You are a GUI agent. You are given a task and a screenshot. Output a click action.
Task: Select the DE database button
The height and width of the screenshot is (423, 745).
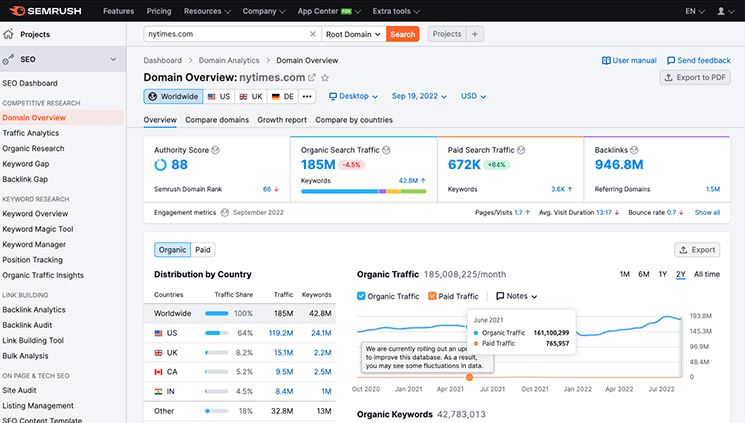pyautogui.click(x=283, y=96)
